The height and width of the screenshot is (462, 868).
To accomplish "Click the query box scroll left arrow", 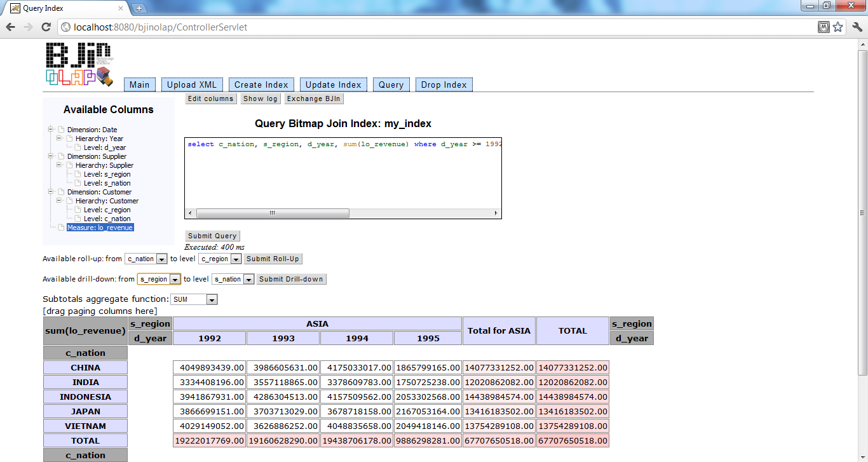I will click(x=190, y=214).
